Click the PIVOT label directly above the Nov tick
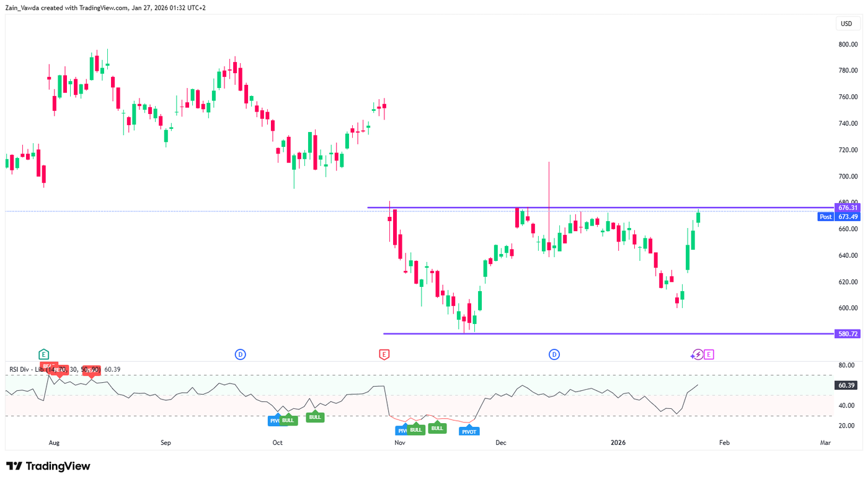868x482 pixels. point(401,429)
